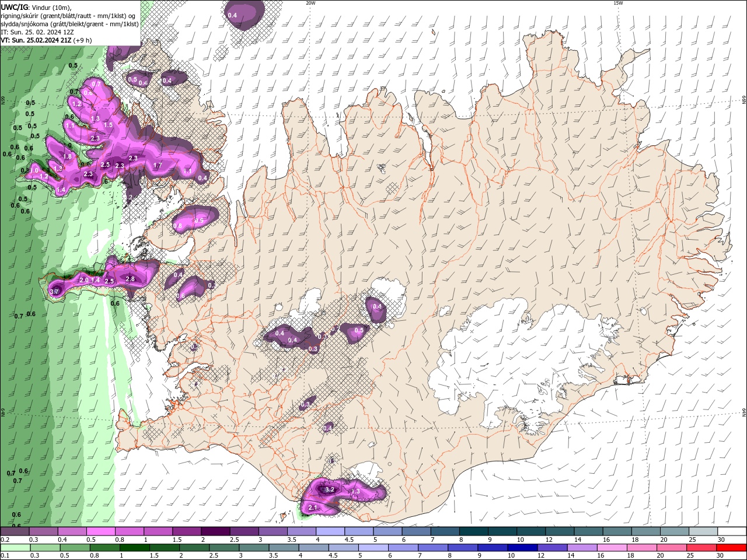Click the darkest purple swatch between 2 and 2.5 in the upper legend row
The height and width of the screenshot is (560, 747).
pyautogui.click(x=215, y=531)
